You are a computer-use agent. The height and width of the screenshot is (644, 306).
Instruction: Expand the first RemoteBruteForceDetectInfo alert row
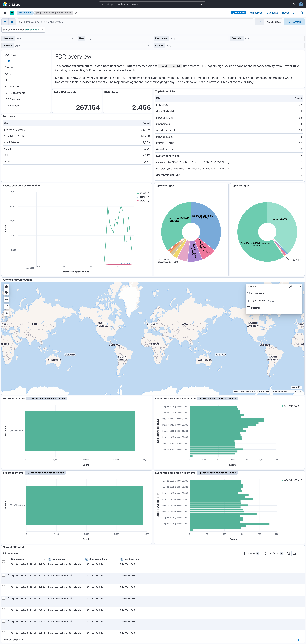(x=8, y=564)
